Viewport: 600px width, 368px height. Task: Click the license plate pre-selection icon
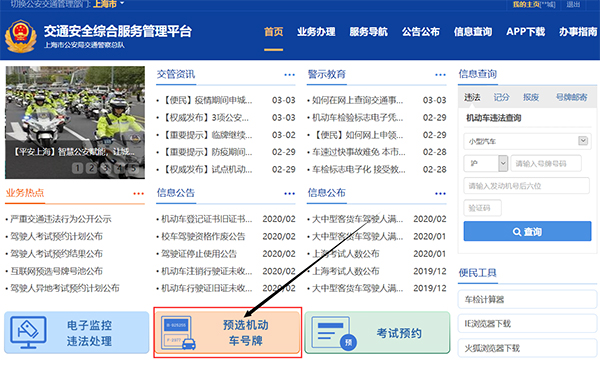178,332
